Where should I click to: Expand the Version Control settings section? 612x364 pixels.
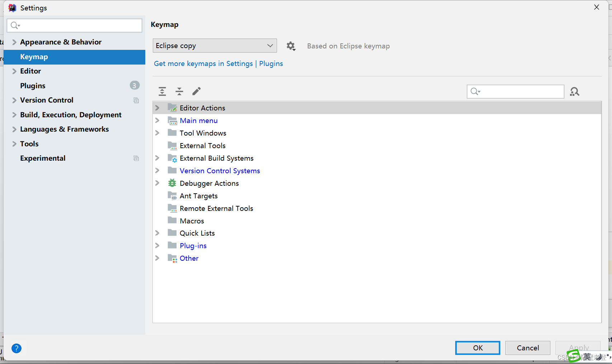click(14, 100)
